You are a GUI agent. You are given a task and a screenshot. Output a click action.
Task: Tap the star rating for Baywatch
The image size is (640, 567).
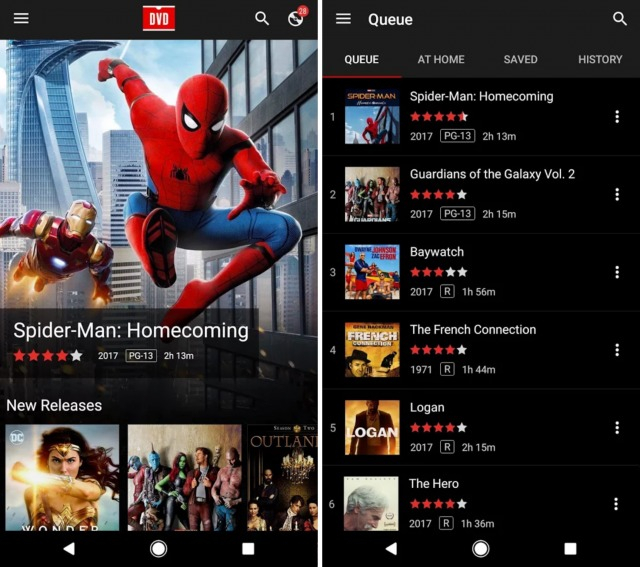click(438, 272)
